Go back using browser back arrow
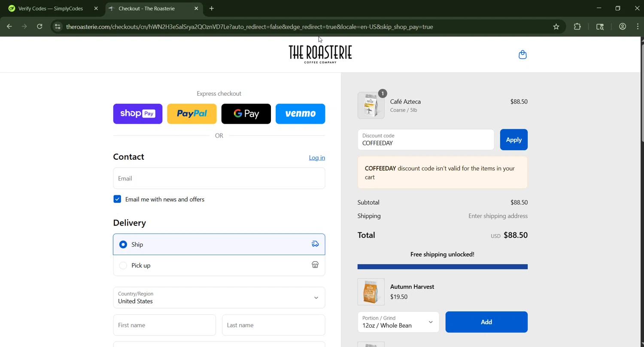Image resolution: width=644 pixels, height=347 pixels. click(9, 27)
